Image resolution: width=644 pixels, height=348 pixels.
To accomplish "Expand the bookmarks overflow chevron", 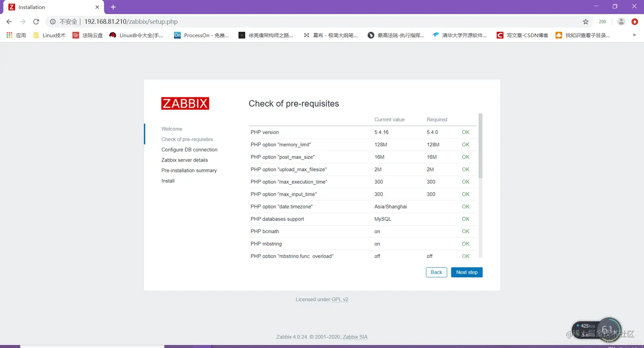I will (634, 35).
